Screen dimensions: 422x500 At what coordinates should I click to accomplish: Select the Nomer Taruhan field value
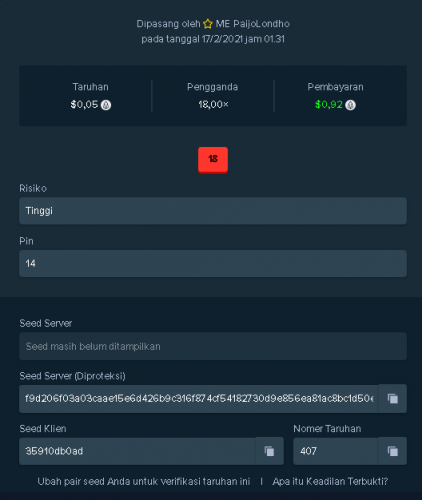[336, 451]
